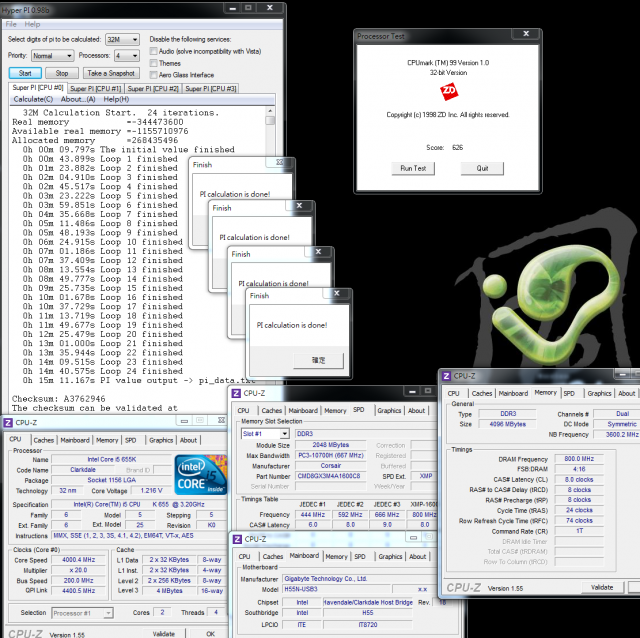Click Core Voltage value 1.216 V
This screenshot has height=638, width=640.
151,490
